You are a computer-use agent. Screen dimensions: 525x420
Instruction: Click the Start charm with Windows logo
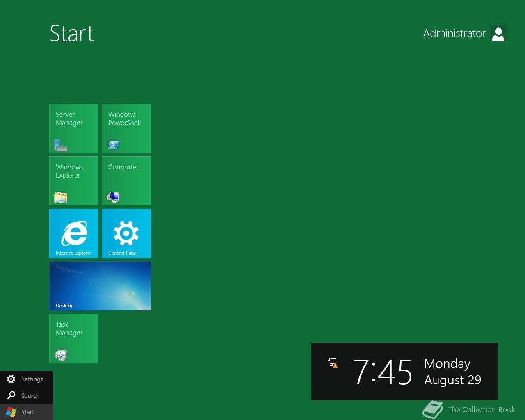(27, 412)
